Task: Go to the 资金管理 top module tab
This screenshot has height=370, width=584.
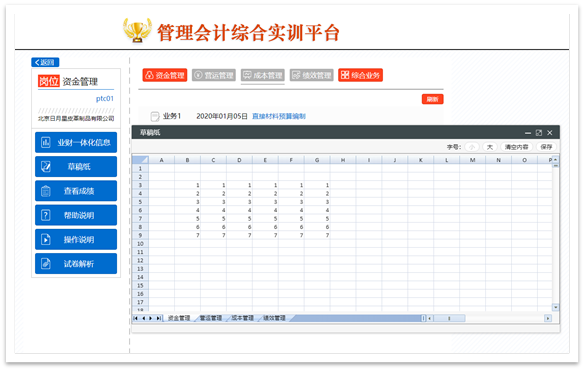Action: 165,75
